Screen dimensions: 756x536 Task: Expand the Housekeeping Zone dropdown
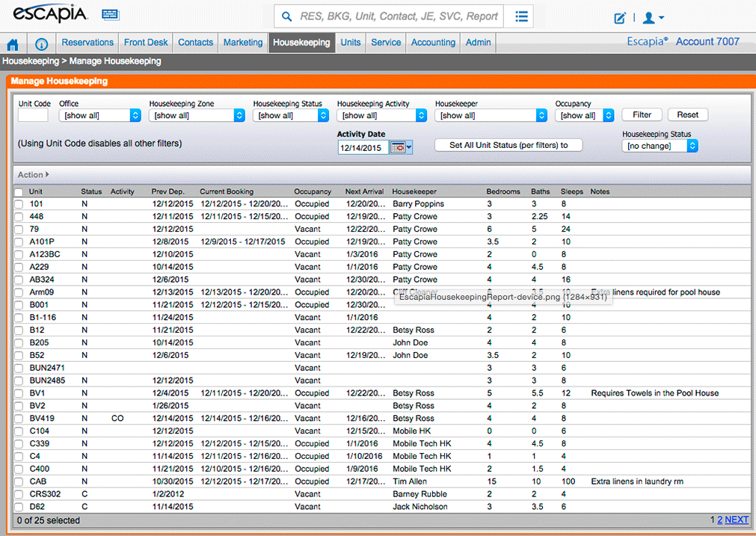197,115
